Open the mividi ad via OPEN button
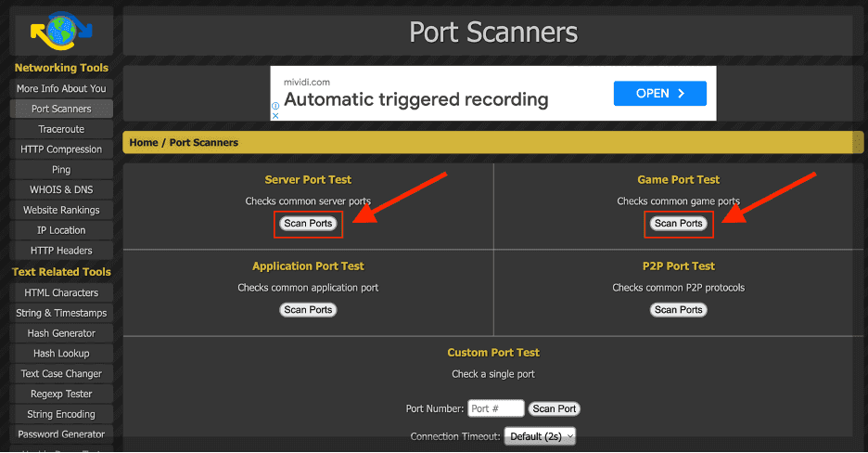The width and height of the screenshot is (868, 453). (660, 93)
